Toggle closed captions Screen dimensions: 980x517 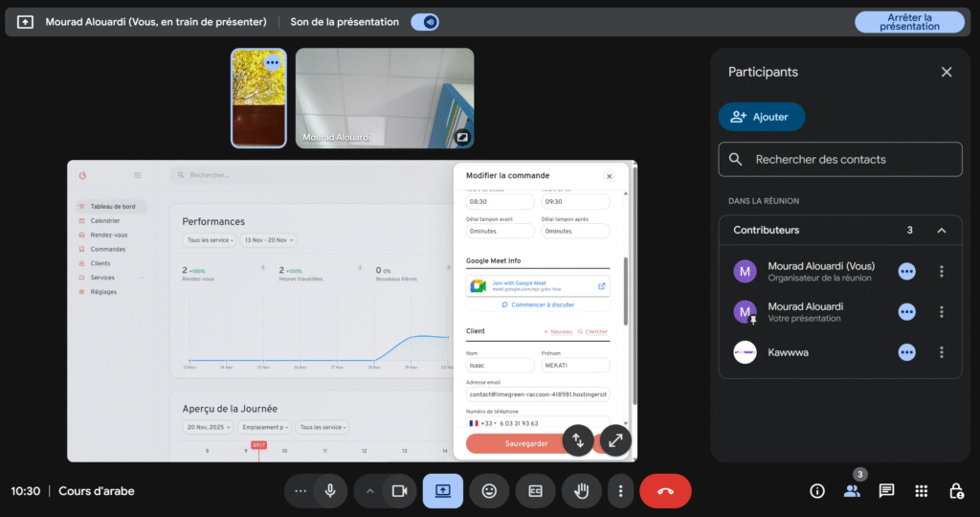(x=535, y=491)
